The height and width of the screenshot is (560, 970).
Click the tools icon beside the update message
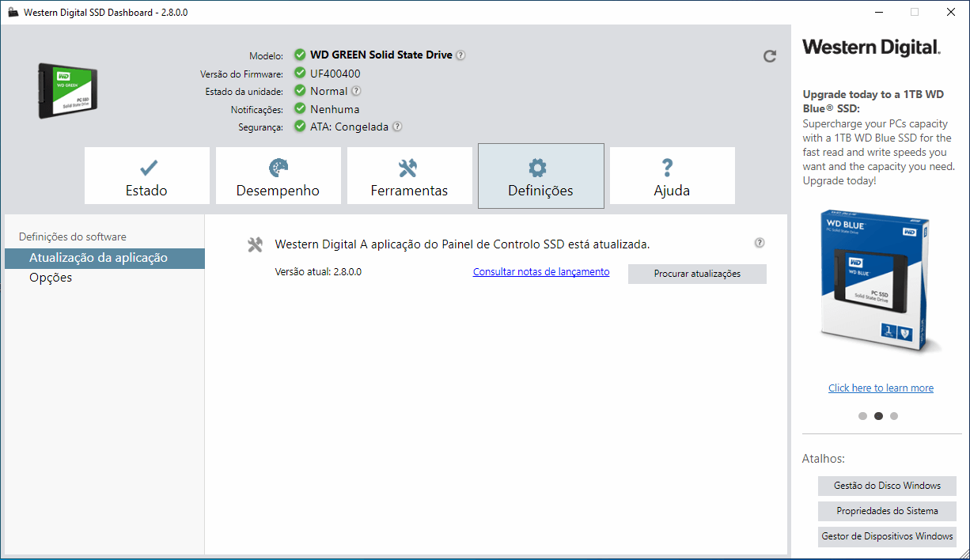(255, 244)
